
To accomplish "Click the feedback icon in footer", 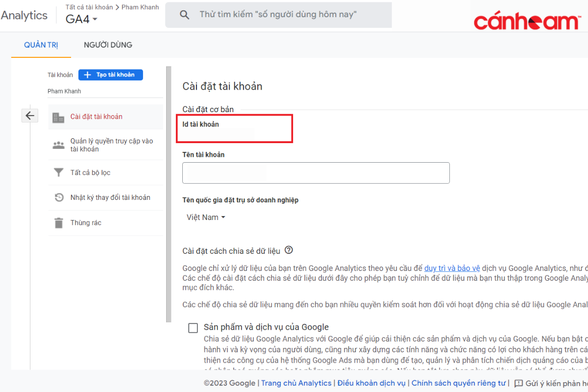I will [518, 383].
